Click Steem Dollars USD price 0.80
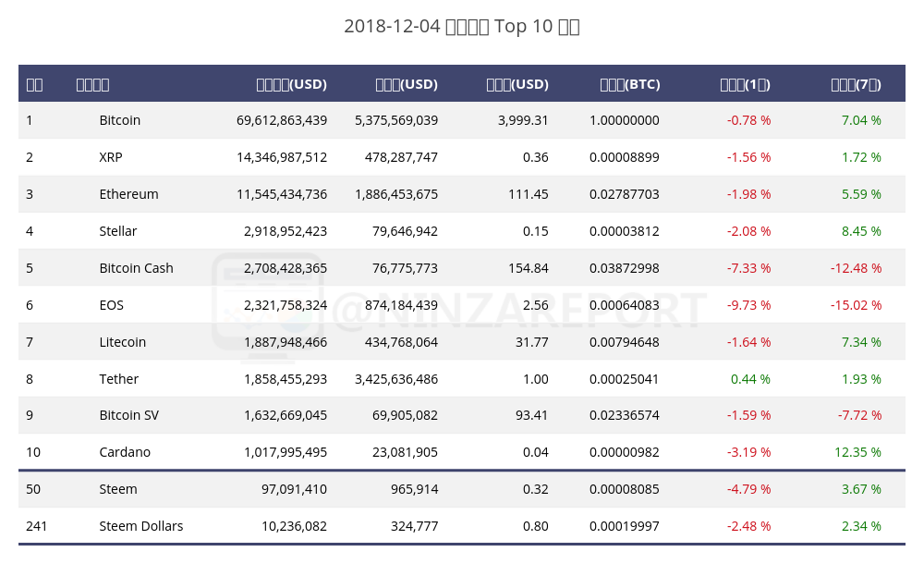Viewport: 924px width, 564px height. click(536, 526)
